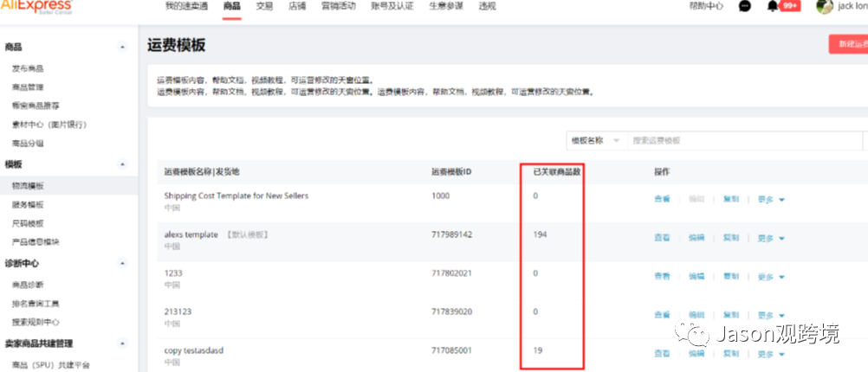
Task: Copy the 213123 template
Action: click(731, 315)
